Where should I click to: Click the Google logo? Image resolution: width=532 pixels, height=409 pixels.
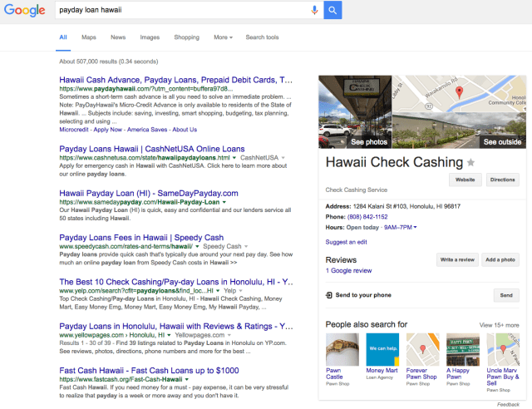click(24, 10)
